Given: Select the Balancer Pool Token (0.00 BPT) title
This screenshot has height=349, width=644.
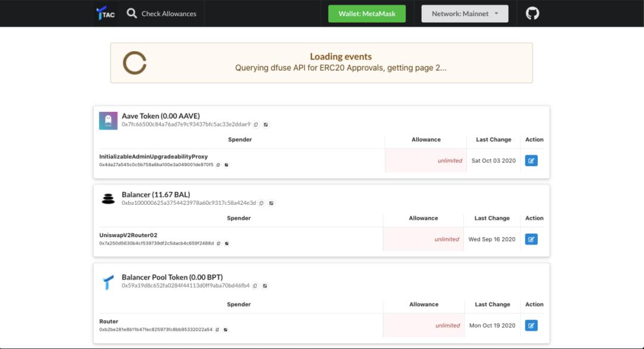Looking at the screenshot, I should pos(172,277).
